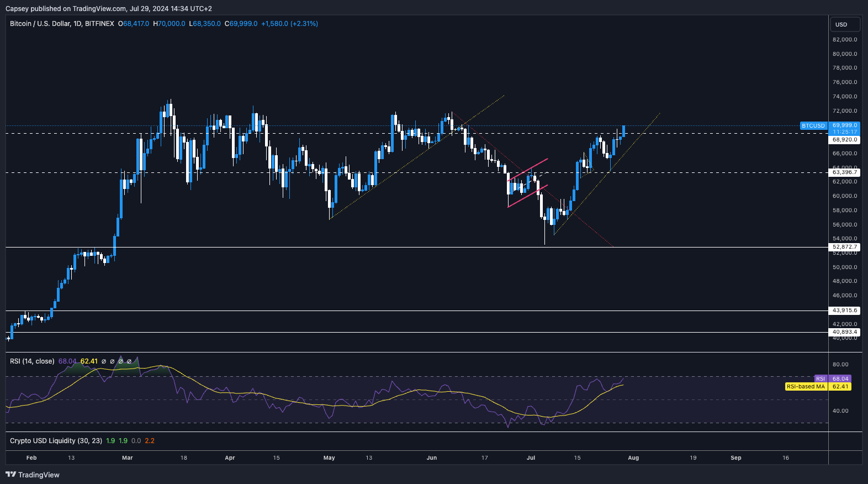Click the TradingView logo icon
Screen dimensions: 868x484
pyautogui.click(x=10, y=475)
